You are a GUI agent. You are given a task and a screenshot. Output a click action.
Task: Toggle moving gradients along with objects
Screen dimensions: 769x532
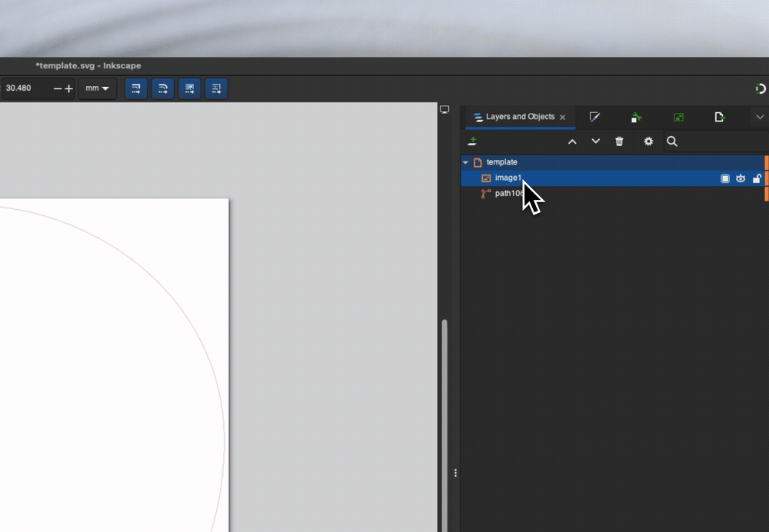tap(189, 88)
